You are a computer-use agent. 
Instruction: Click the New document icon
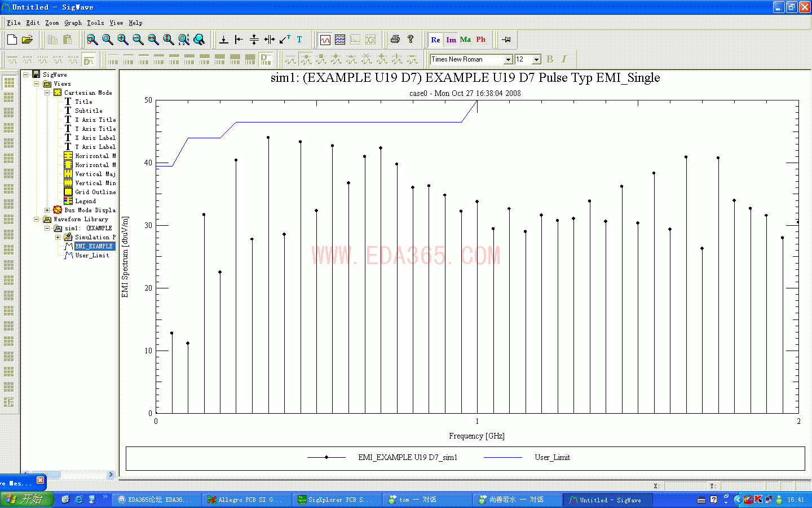[12, 40]
